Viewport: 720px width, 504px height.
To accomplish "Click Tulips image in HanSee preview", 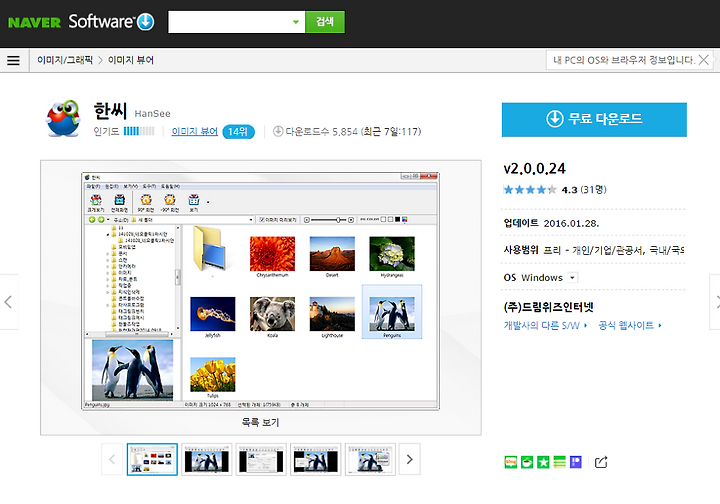I will (213, 375).
